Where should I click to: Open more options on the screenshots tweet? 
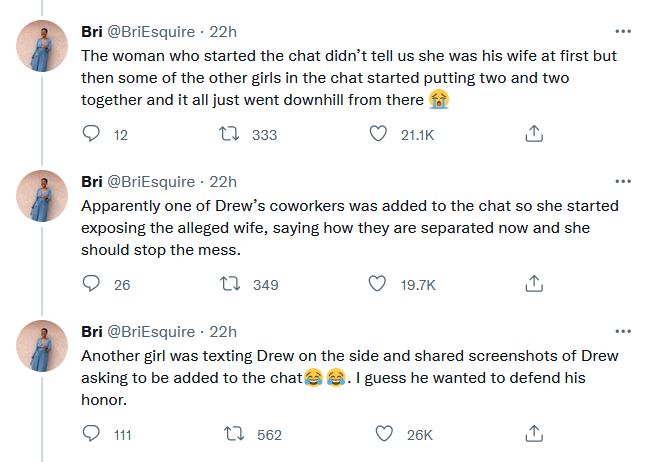click(x=624, y=331)
